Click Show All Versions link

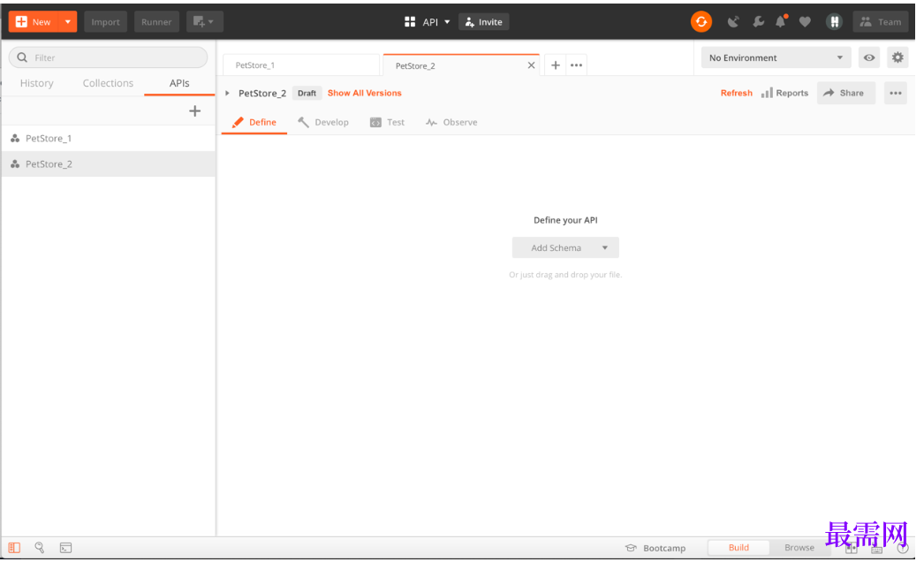pyautogui.click(x=364, y=93)
